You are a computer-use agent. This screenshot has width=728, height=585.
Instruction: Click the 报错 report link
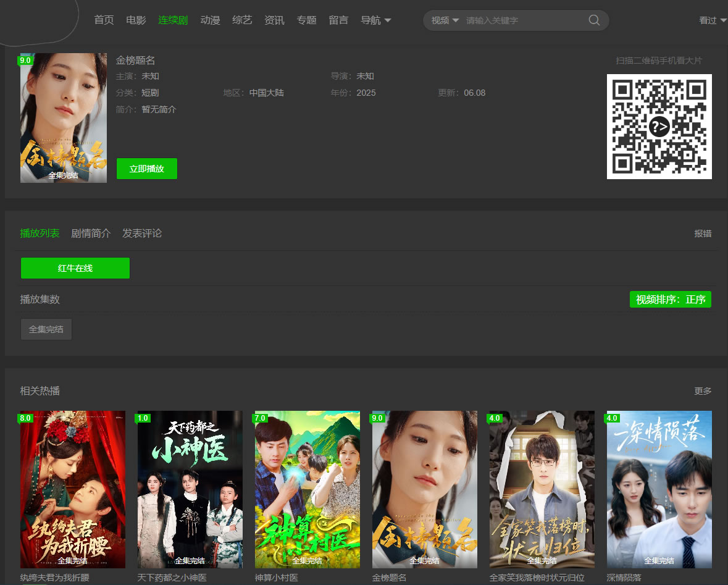pyautogui.click(x=703, y=234)
